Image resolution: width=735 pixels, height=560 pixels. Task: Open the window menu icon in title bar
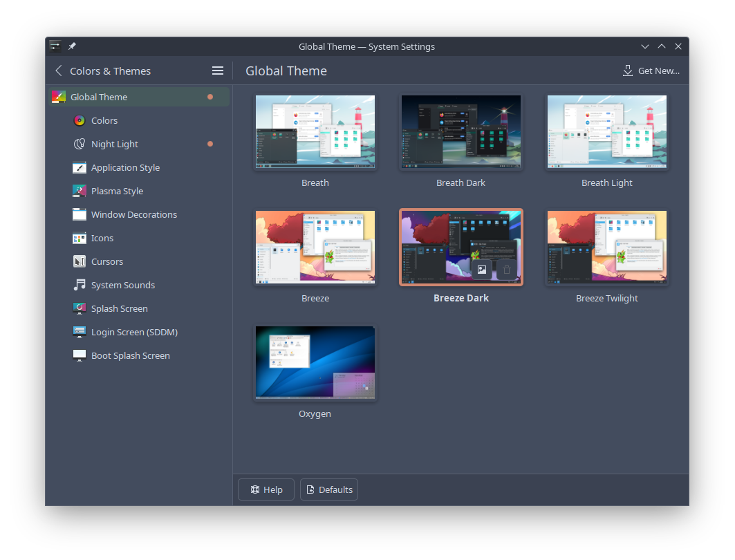[55, 46]
